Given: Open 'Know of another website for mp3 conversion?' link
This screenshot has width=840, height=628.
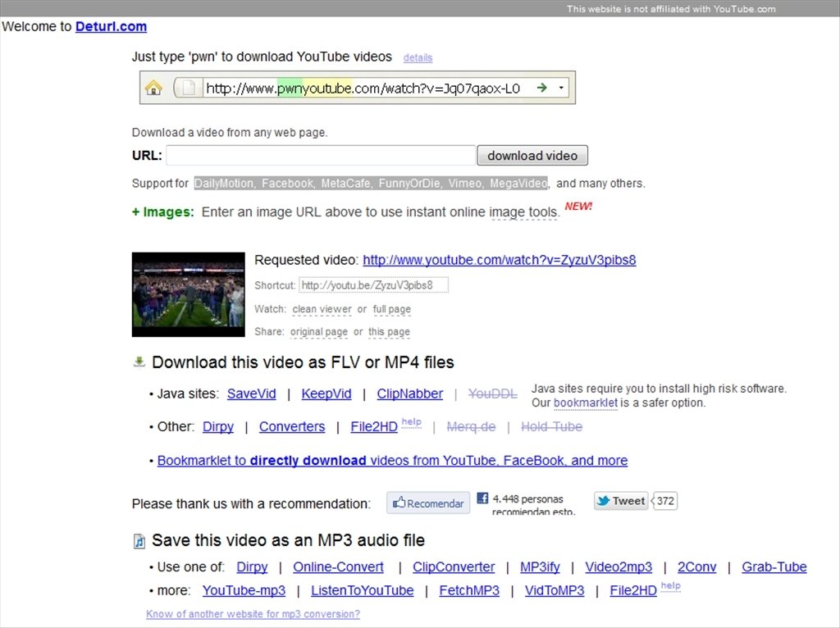Looking at the screenshot, I should tap(253, 614).
